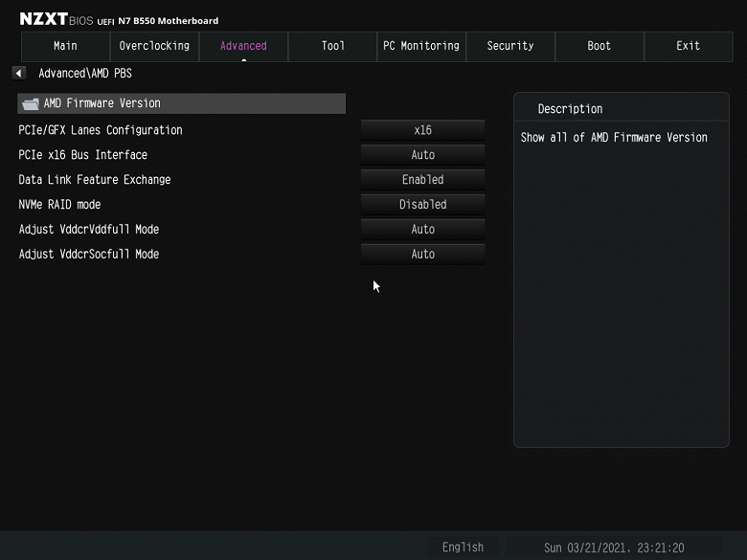The width and height of the screenshot is (747, 560).
Task: Click the English language button
Action: 463,548
